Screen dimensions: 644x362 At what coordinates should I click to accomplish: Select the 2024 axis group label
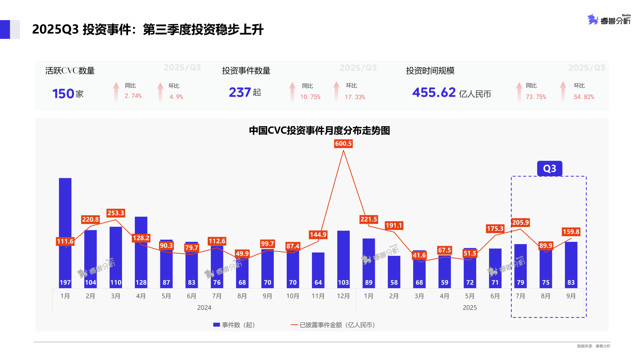204,307
